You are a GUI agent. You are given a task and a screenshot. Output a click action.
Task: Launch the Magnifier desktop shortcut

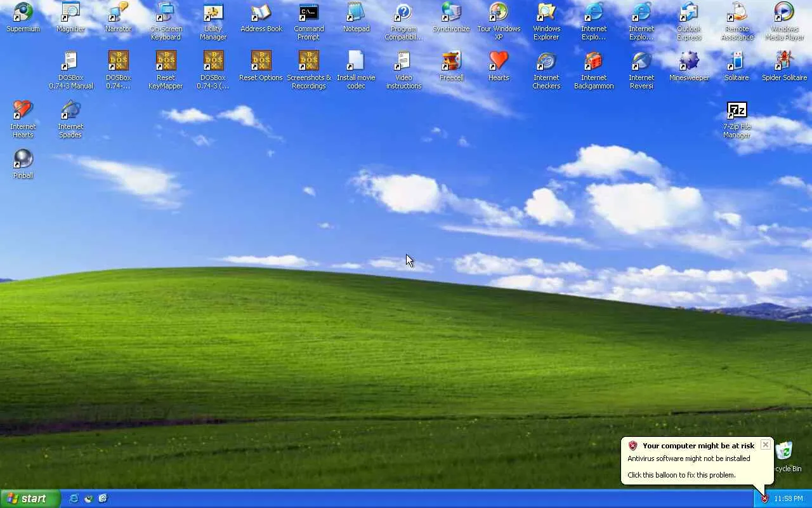(x=70, y=18)
